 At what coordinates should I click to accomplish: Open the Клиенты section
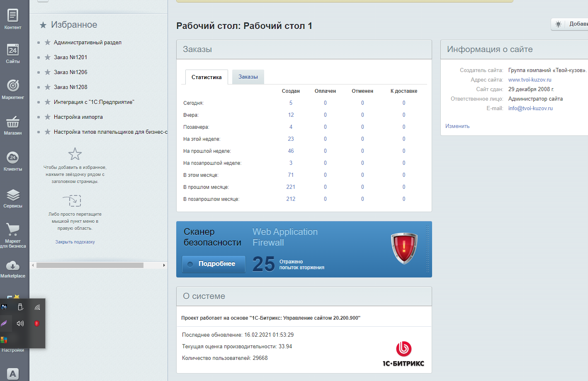[13, 161]
